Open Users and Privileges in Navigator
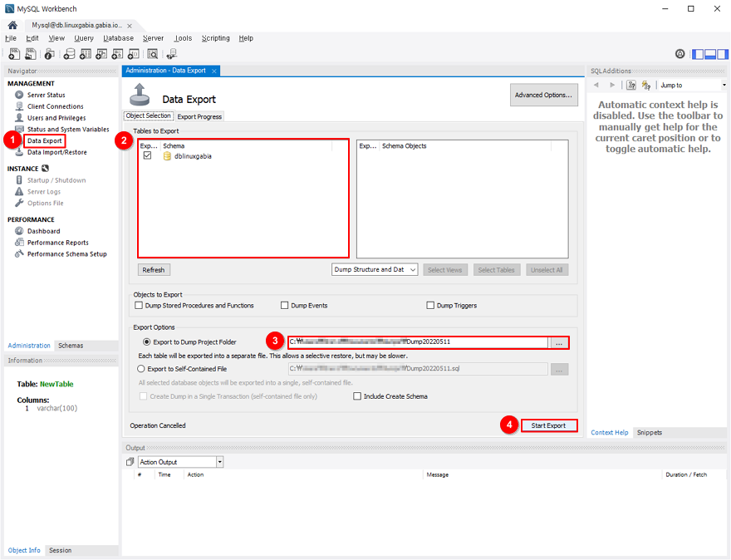 tap(56, 118)
